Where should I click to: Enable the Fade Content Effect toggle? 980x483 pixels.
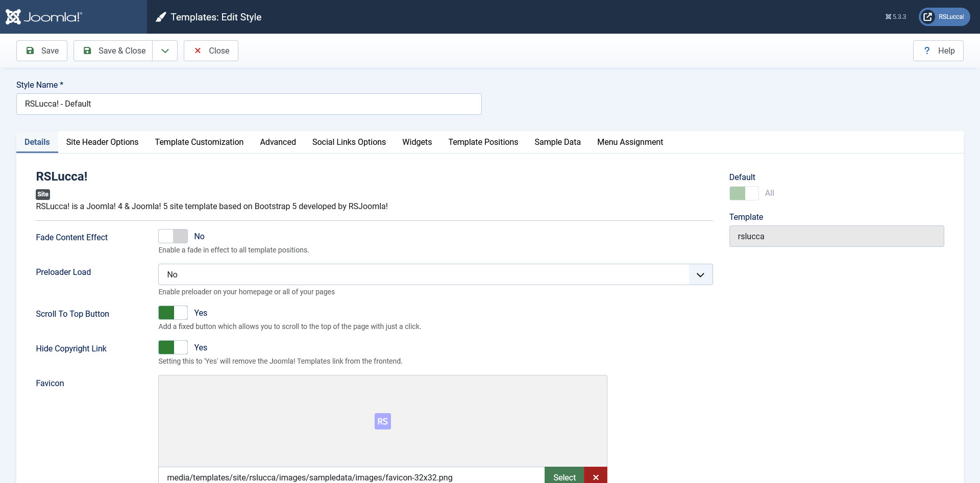pos(173,236)
